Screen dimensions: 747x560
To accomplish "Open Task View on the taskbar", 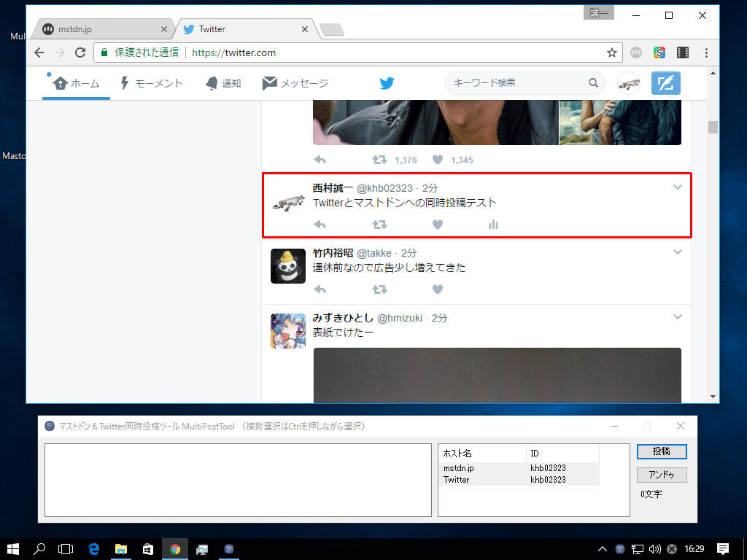I will pyautogui.click(x=65, y=549).
